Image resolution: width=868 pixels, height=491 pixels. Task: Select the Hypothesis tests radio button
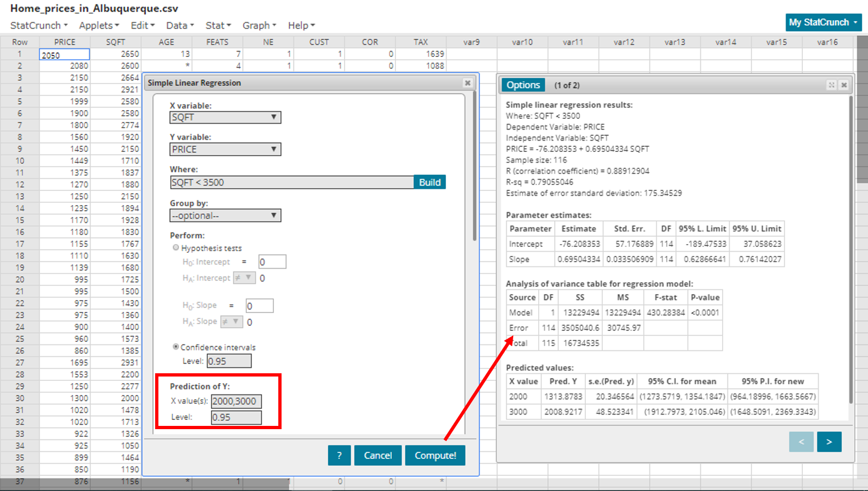(x=176, y=247)
